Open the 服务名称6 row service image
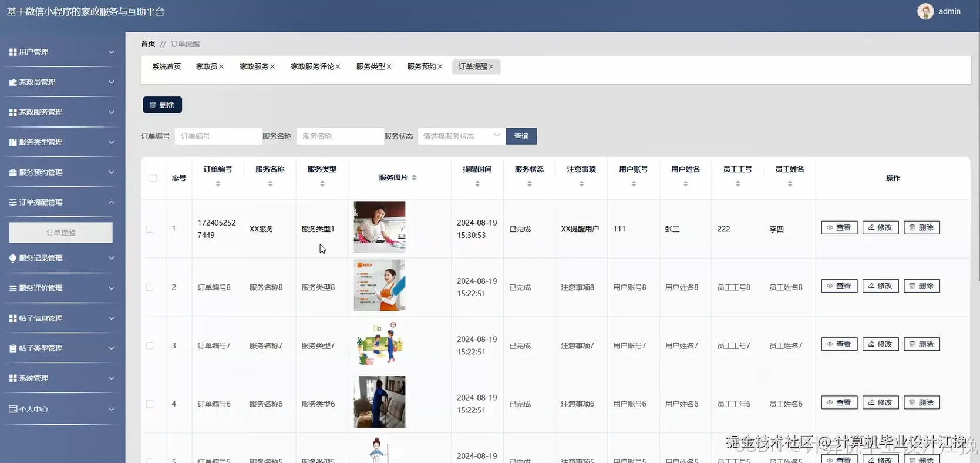This screenshot has width=980, height=463. pyautogui.click(x=379, y=402)
